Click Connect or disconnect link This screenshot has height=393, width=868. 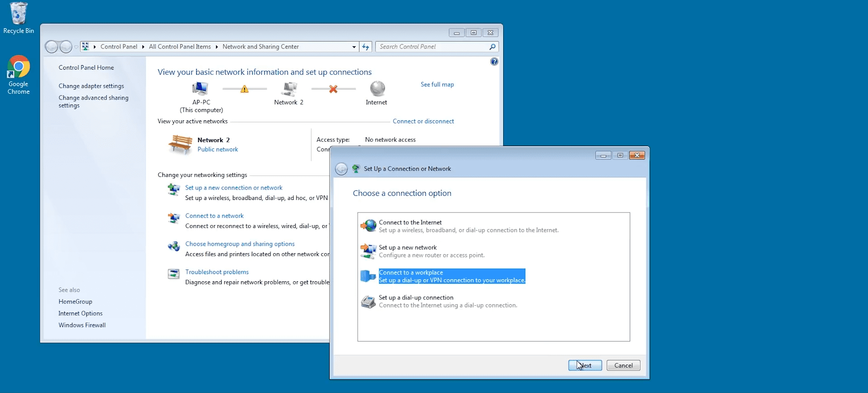click(x=423, y=121)
